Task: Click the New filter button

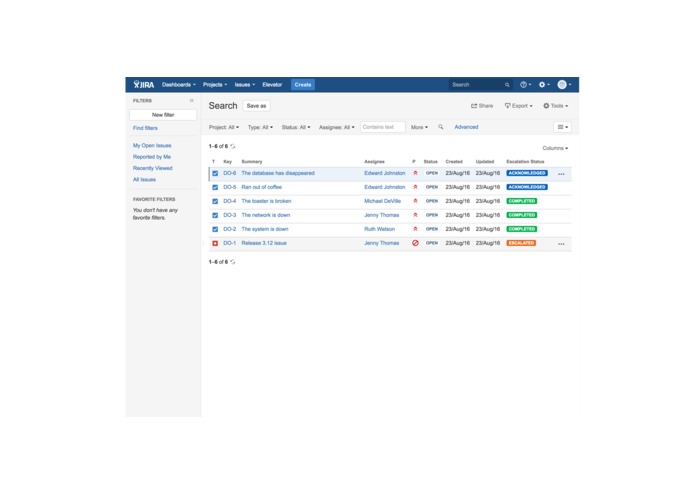Action: (163, 115)
